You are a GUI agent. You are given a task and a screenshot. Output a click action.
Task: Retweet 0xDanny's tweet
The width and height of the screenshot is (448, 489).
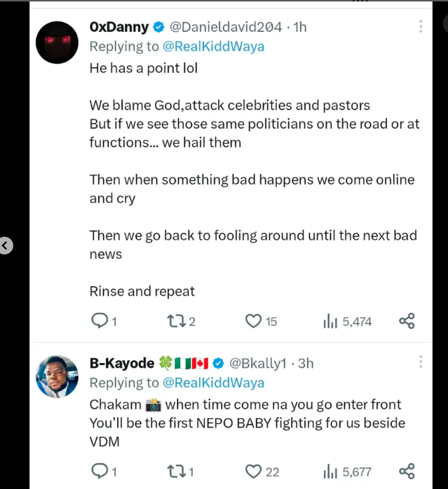175,321
